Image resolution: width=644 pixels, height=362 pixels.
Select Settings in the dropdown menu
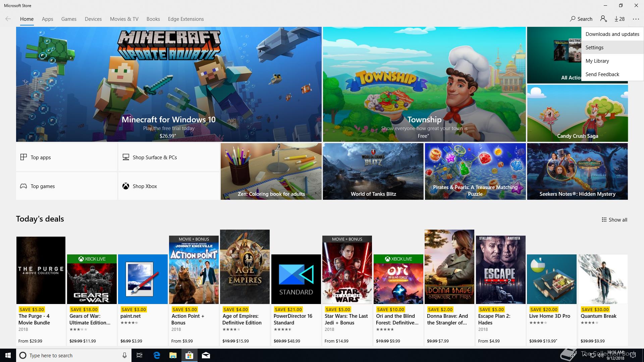coord(612,48)
